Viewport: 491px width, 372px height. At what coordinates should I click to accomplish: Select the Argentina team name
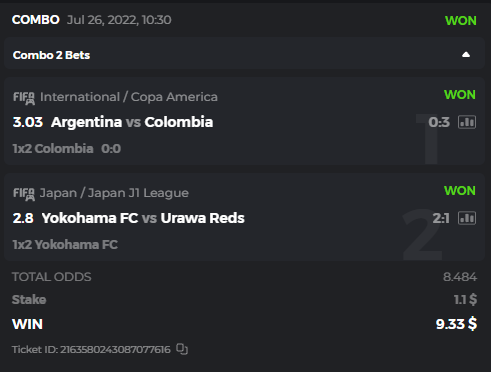[87, 122]
